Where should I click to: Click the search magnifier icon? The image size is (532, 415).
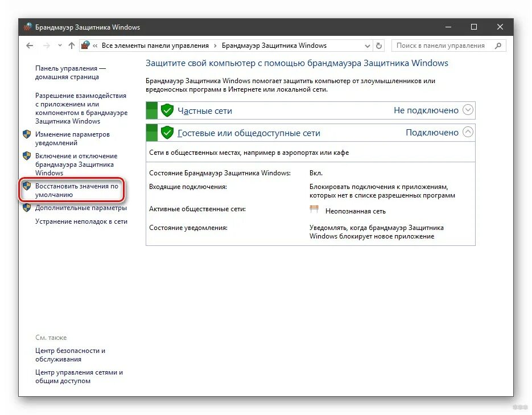(498, 46)
